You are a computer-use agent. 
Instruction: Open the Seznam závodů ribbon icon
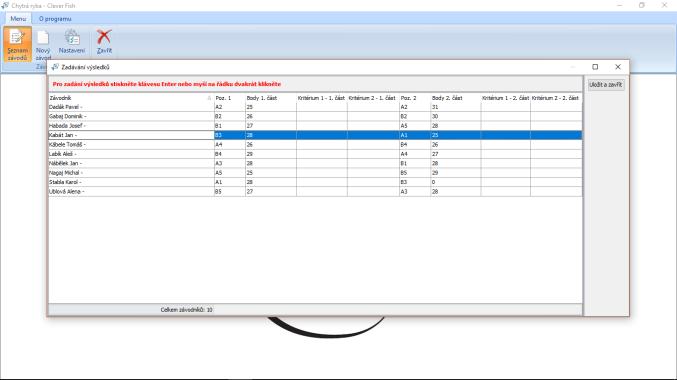coord(17,44)
